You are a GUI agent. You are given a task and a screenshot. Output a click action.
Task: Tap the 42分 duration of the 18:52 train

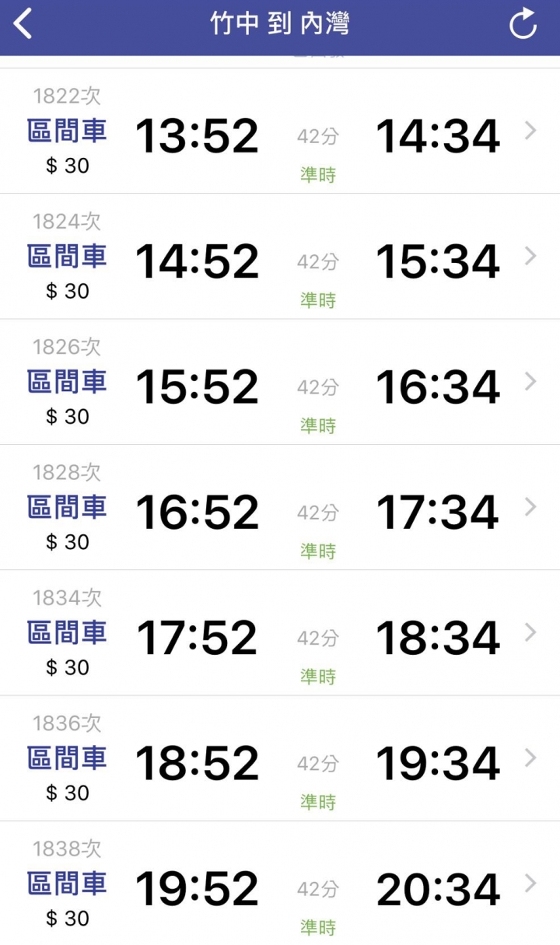318,764
